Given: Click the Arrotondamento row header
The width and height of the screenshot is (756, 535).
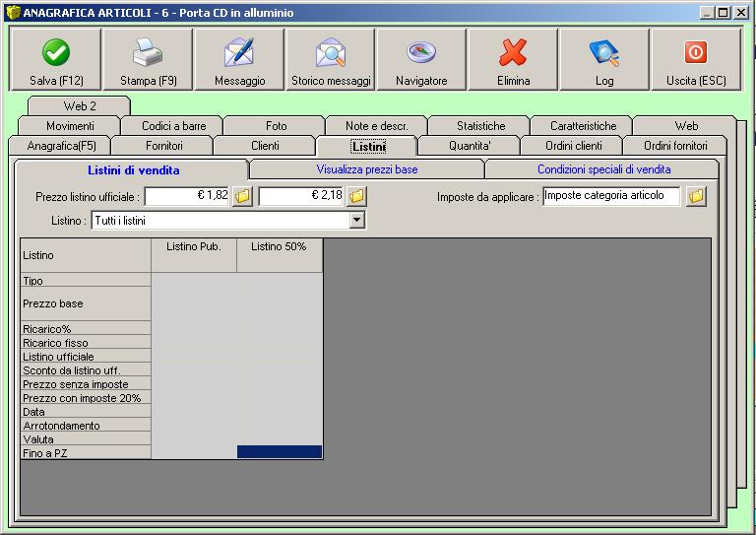Looking at the screenshot, I should (86, 425).
